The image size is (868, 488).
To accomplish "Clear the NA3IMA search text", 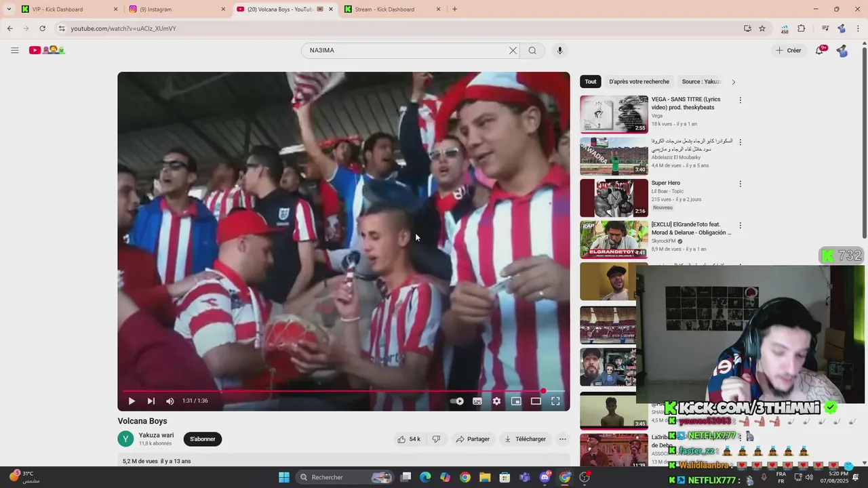I will [513, 50].
